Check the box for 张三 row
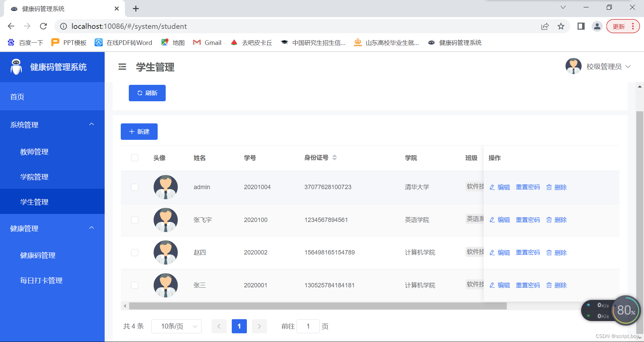 click(135, 285)
